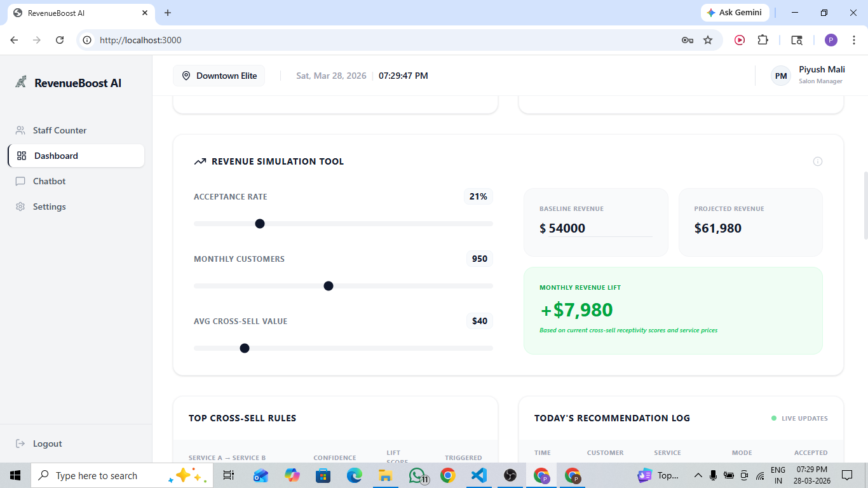The image size is (868, 488).
Task: Go to Settings in the sidebar
Action: tap(76, 207)
